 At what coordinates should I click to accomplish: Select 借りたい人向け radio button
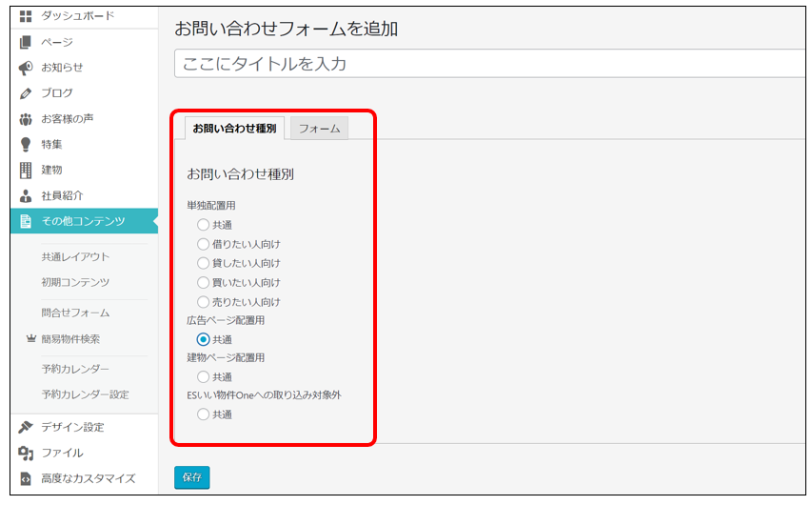(x=203, y=244)
